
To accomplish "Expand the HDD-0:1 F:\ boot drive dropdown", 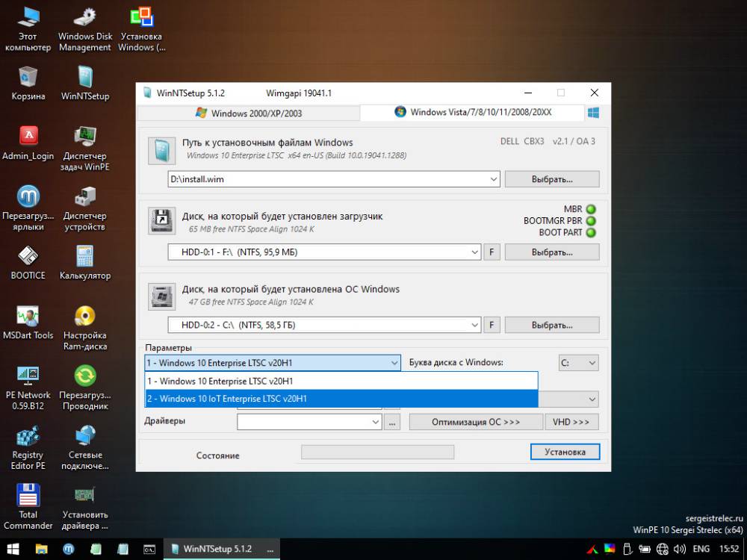I will tap(474, 252).
